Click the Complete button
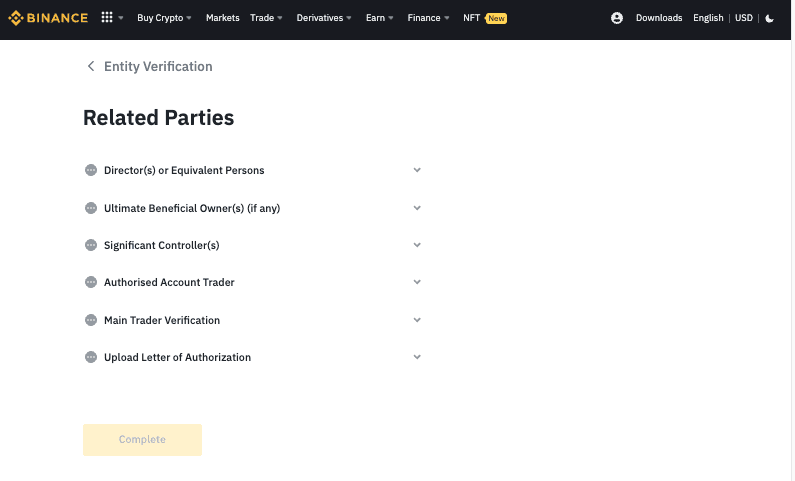 [x=142, y=440]
